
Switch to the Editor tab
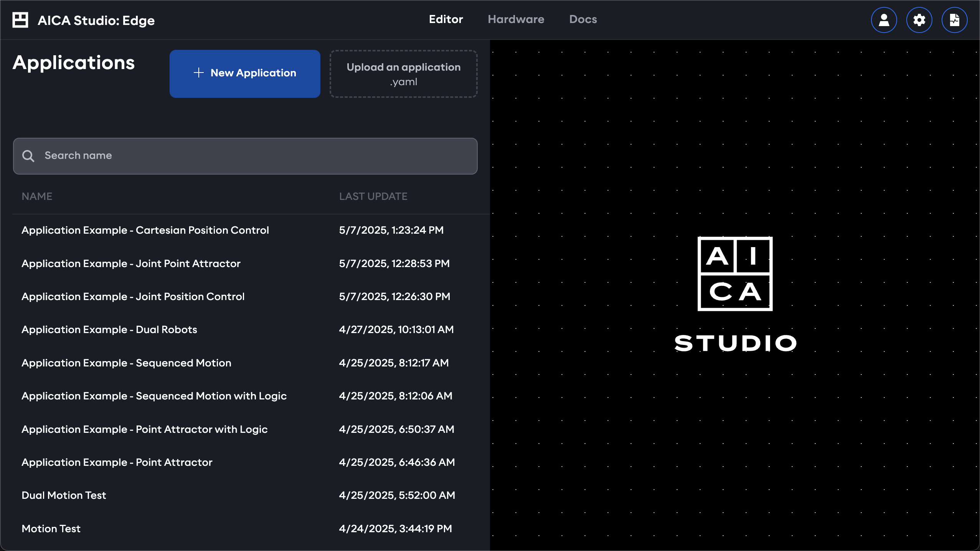[x=446, y=19]
